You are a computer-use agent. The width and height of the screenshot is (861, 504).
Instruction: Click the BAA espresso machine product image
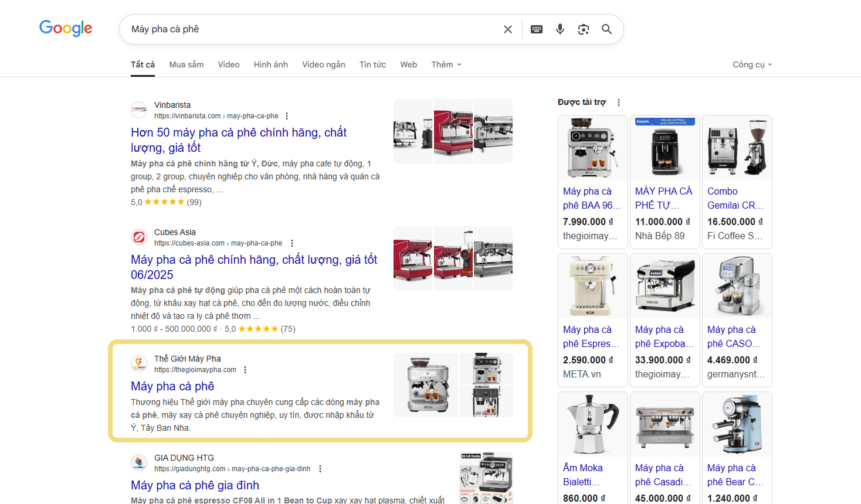593,148
